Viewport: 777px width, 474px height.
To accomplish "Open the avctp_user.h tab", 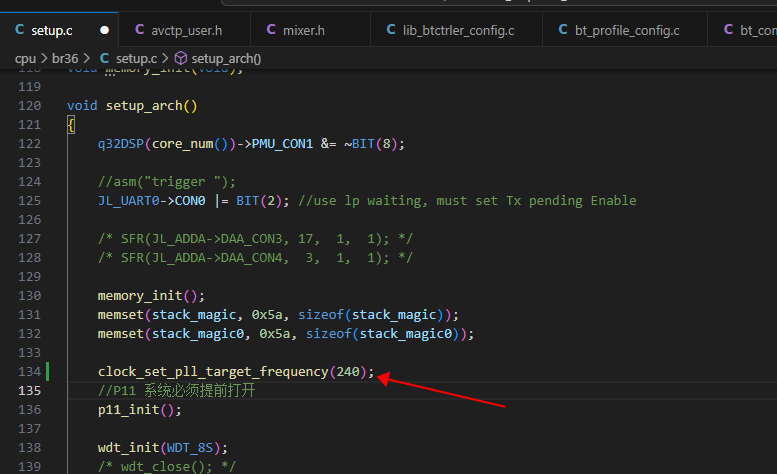I will pyautogui.click(x=186, y=30).
